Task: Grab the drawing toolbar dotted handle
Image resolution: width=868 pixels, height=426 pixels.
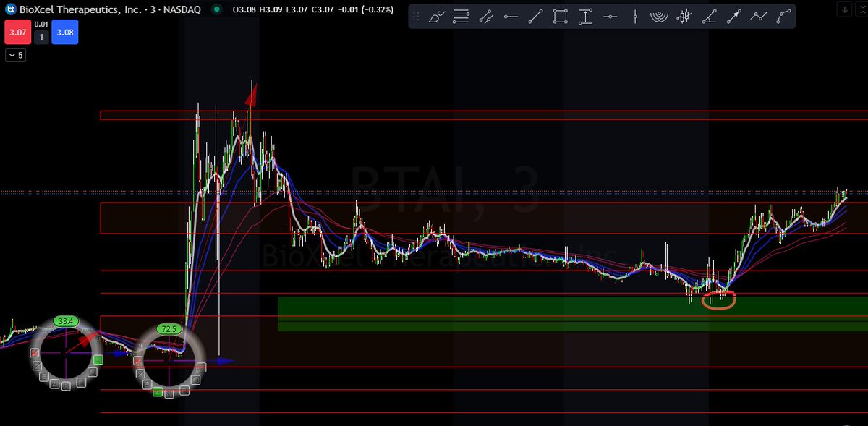Action: tap(417, 17)
